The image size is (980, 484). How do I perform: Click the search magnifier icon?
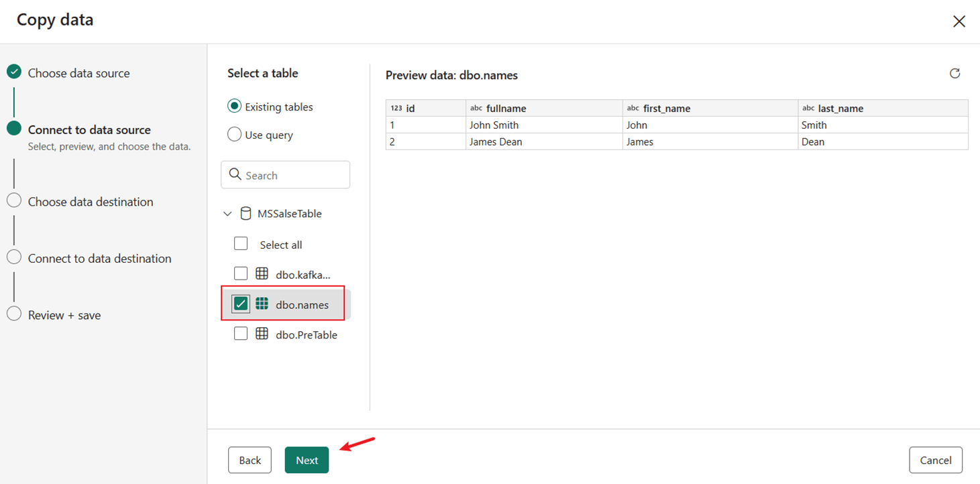pyautogui.click(x=235, y=174)
